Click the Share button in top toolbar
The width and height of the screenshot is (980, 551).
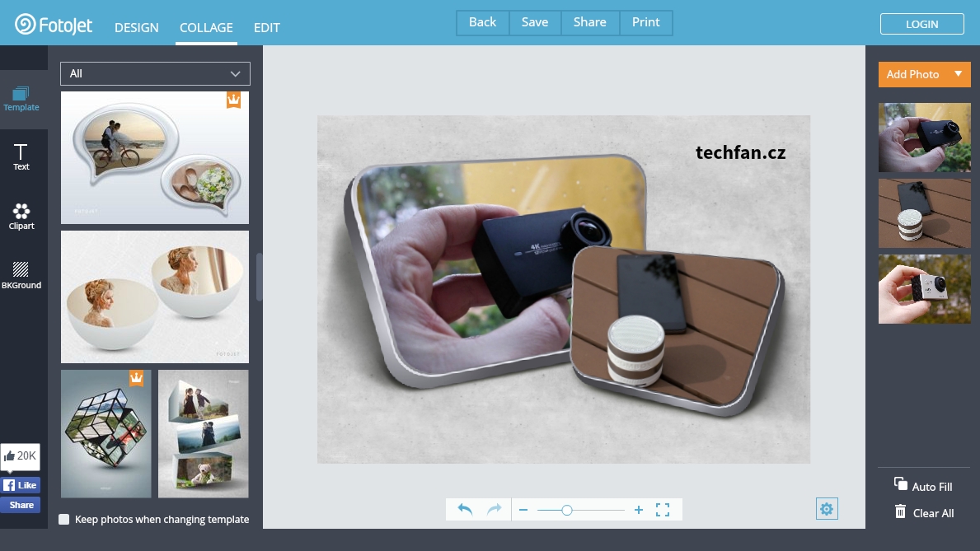point(590,22)
